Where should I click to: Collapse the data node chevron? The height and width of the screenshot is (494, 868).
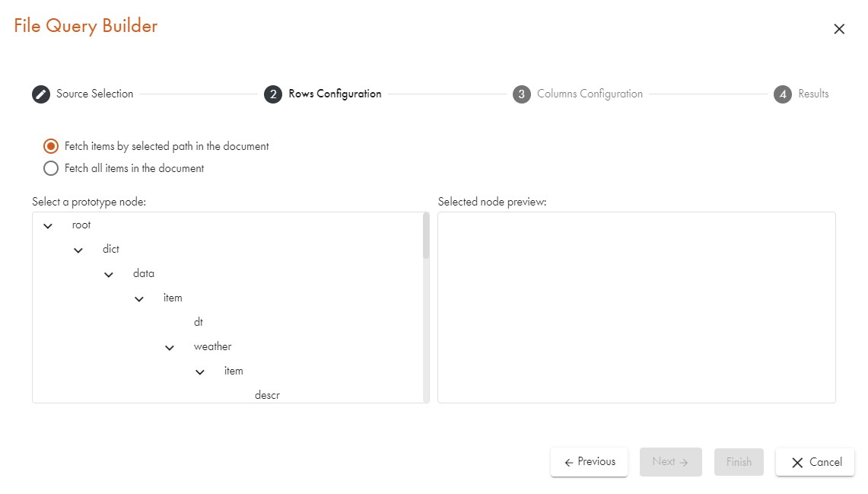(x=109, y=275)
